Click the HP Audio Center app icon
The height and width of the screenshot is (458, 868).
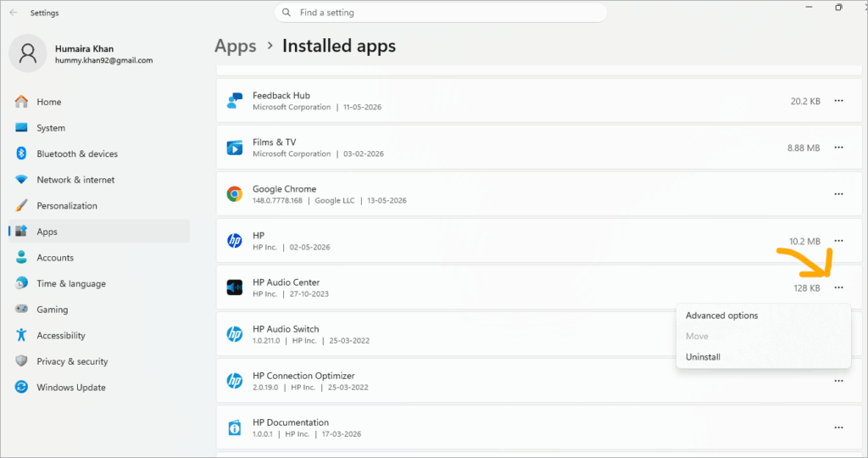tap(235, 288)
